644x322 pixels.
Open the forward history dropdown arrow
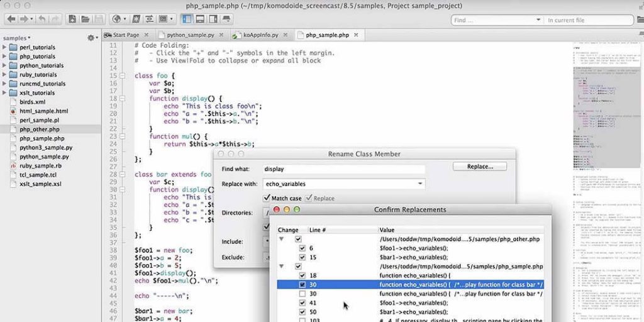tap(31, 19)
